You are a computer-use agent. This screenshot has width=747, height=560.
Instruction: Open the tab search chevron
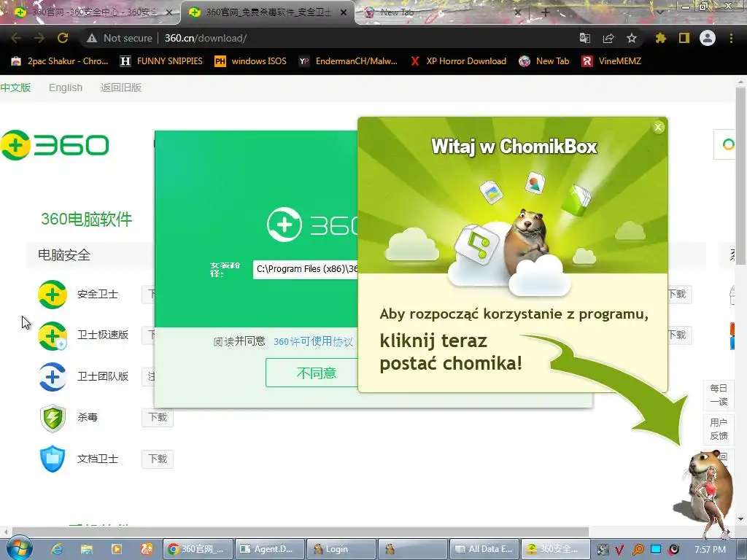660,12
